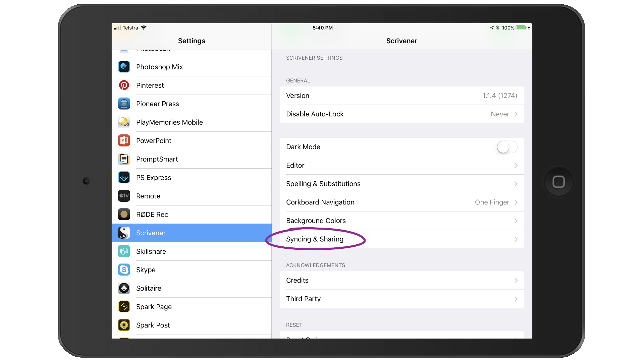Viewport: 644px width, 362px height.
Task: Select PlayMemories Mobile row
Action: point(192,122)
